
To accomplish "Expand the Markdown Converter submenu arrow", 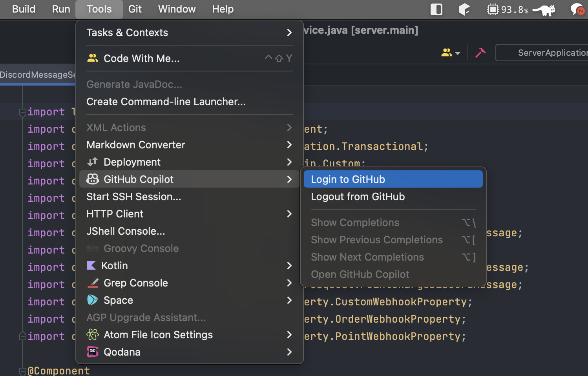I will pos(289,145).
